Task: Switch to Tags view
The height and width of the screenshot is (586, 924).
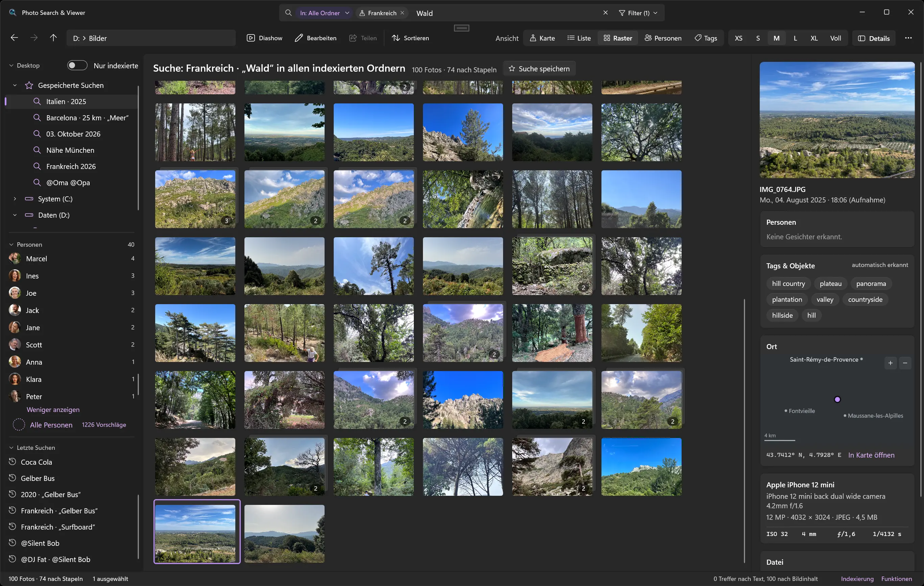Action: (706, 38)
